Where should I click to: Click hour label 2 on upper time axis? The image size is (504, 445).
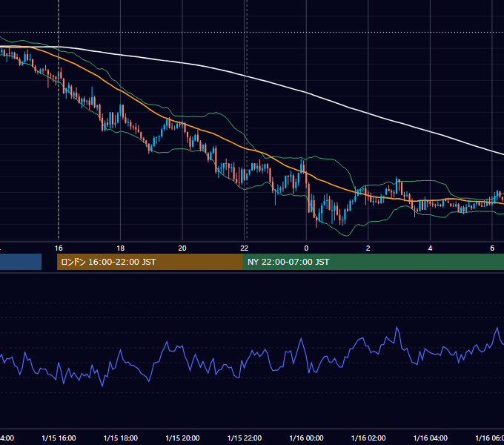click(x=368, y=248)
